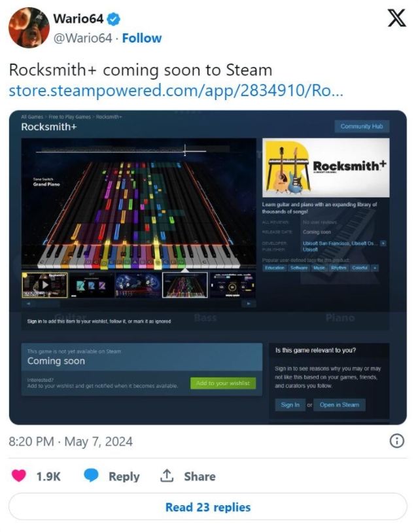This screenshot has width=418, height=532.
Task: Play the Rocksmith+ trailer video thumbnail
Action: 44,285
